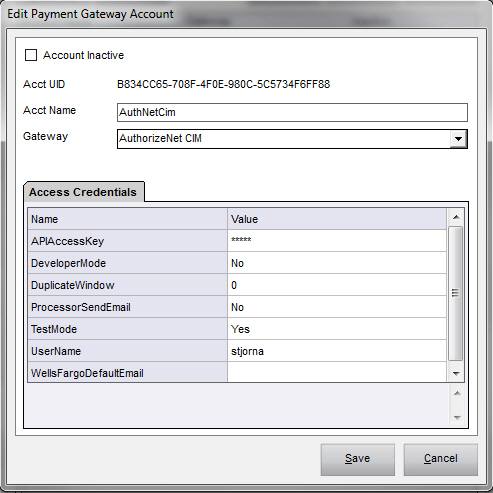Click the Value column header

coord(337,219)
